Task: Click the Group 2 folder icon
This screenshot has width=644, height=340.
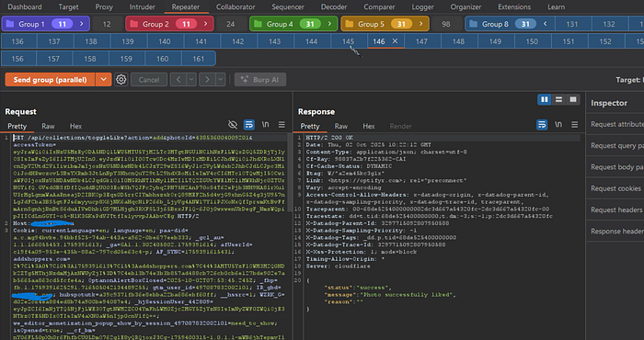Action: (x=134, y=24)
